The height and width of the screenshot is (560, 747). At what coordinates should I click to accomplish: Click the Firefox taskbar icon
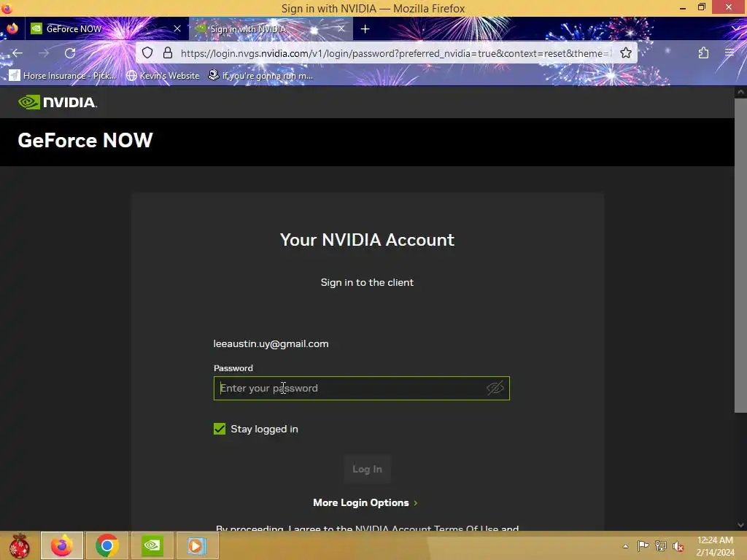[x=62, y=545]
